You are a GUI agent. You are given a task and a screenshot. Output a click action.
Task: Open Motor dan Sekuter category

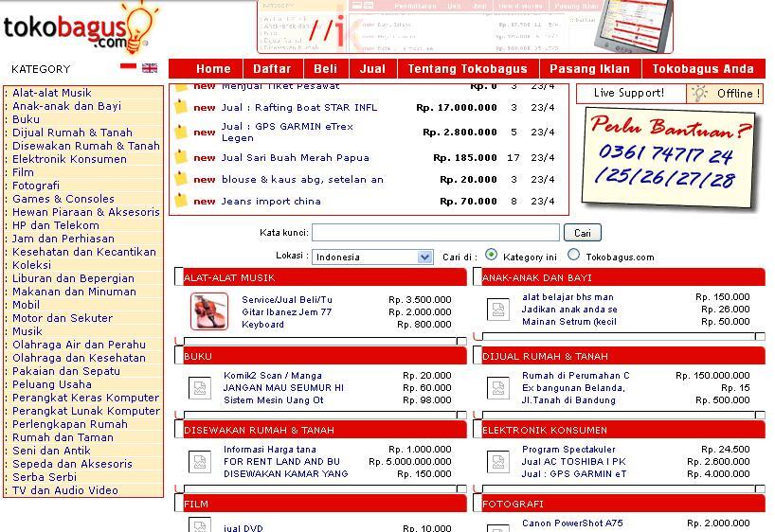click(63, 318)
